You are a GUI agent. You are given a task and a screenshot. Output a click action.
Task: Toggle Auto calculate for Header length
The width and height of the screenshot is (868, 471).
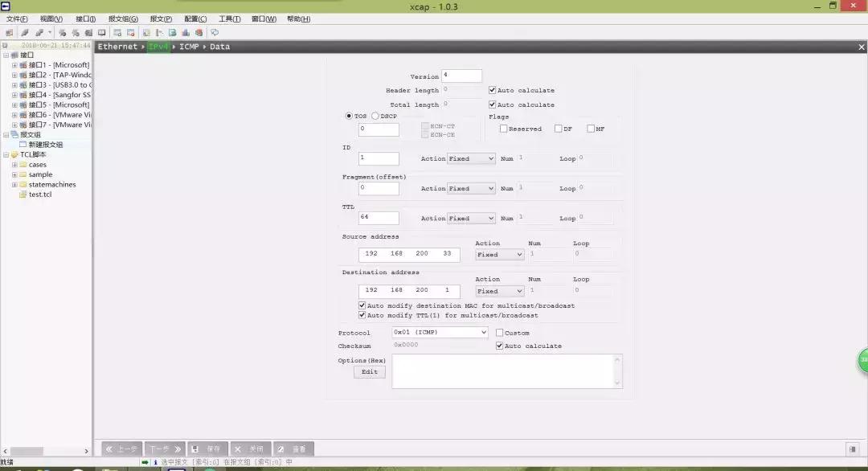(x=492, y=90)
